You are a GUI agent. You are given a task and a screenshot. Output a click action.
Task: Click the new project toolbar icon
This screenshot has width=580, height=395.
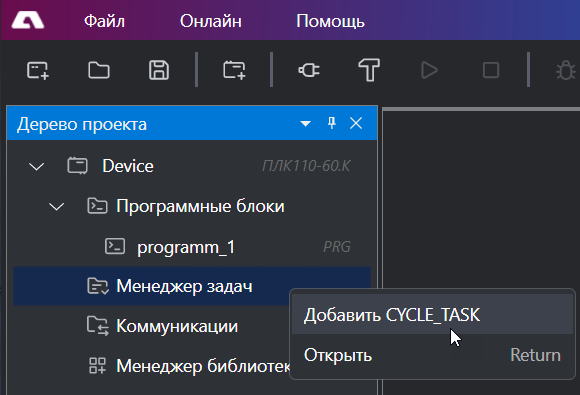38,70
